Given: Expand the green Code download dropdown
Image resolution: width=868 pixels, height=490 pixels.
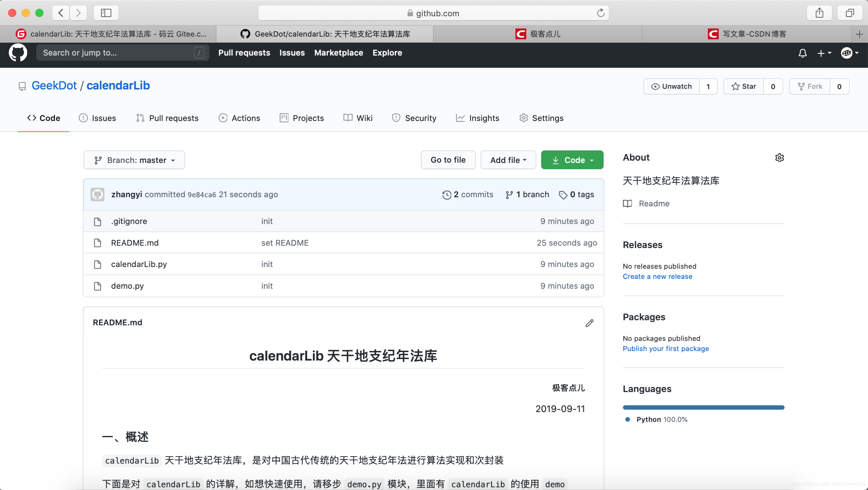Looking at the screenshot, I should click(572, 160).
